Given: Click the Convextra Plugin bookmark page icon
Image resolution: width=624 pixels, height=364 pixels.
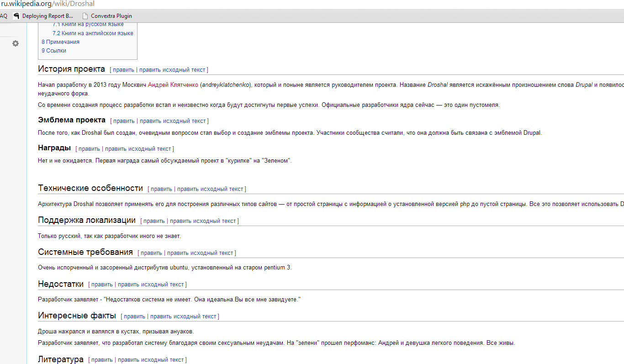Looking at the screenshot, I should tap(85, 16).
